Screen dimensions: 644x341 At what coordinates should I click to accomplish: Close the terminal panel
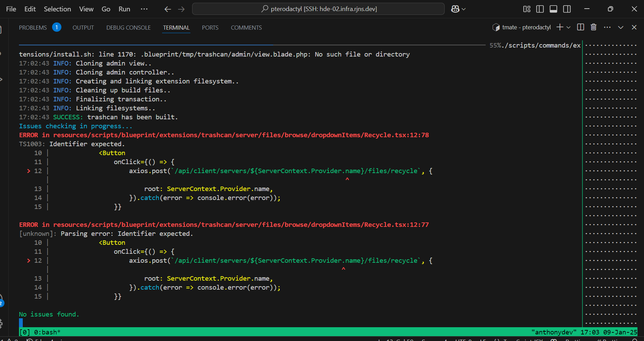click(634, 27)
